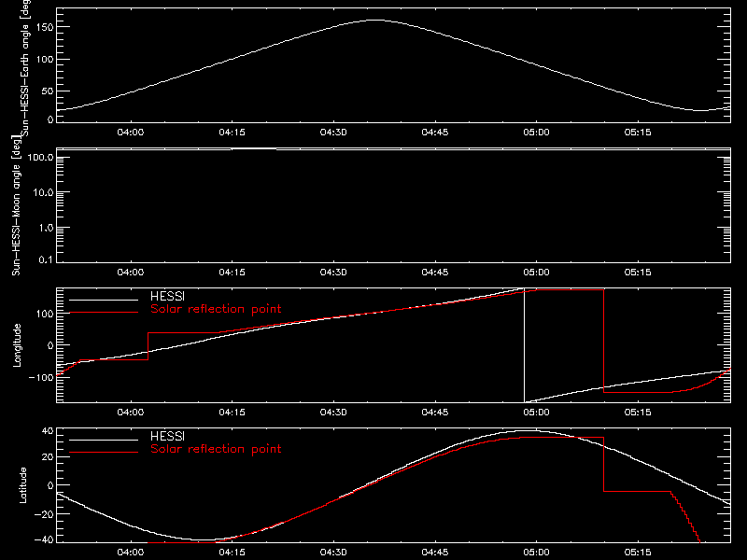This screenshot has width=747, height=560.
Task: Click the 150 tick of Earth angle plot
Action: [x=44, y=27]
